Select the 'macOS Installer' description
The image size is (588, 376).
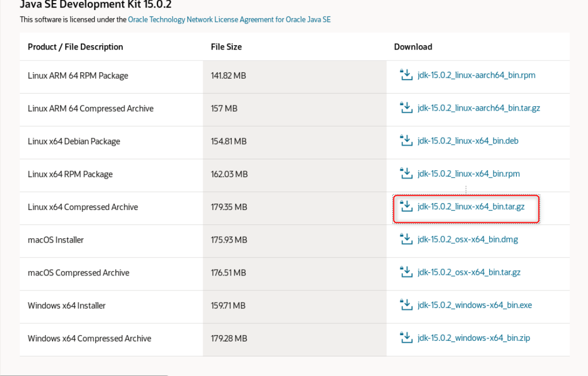pyautogui.click(x=55, y=240)
